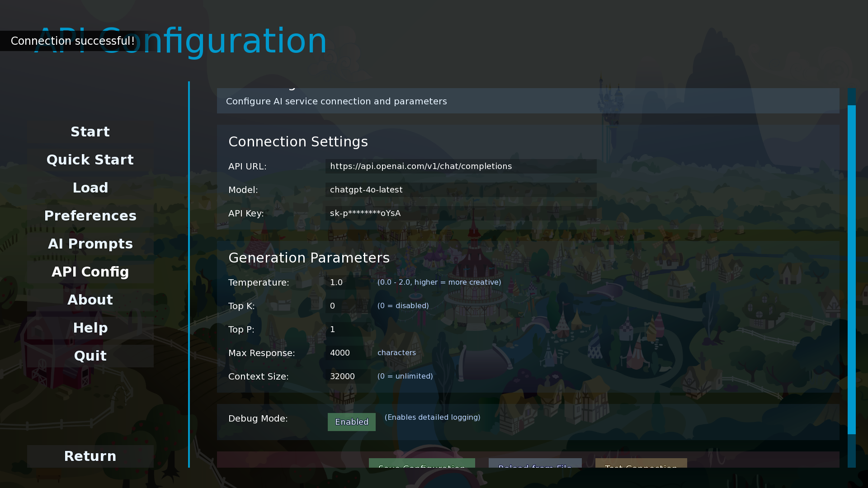Toggle Debug Mode Enabled button
868x488 pixels.
coord(351,422)
